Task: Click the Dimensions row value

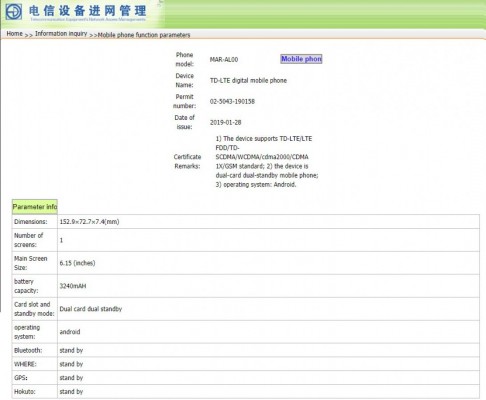Action: [x=269, y=222]
